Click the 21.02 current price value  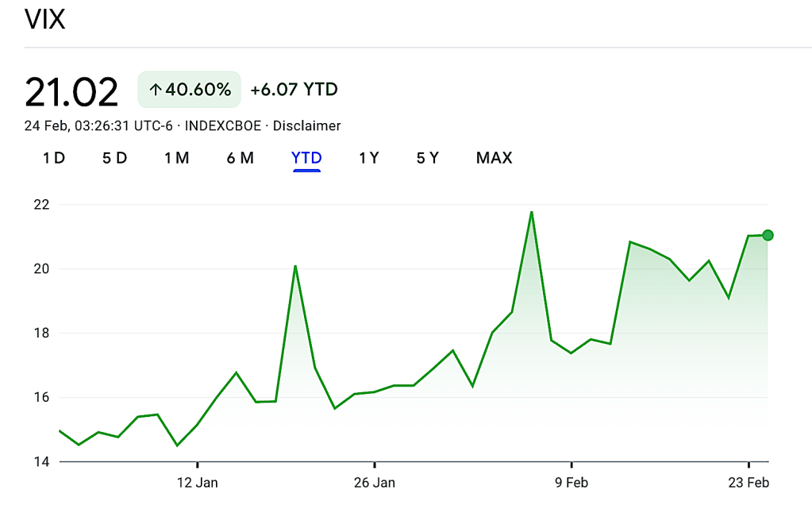[x=71, y=92]
